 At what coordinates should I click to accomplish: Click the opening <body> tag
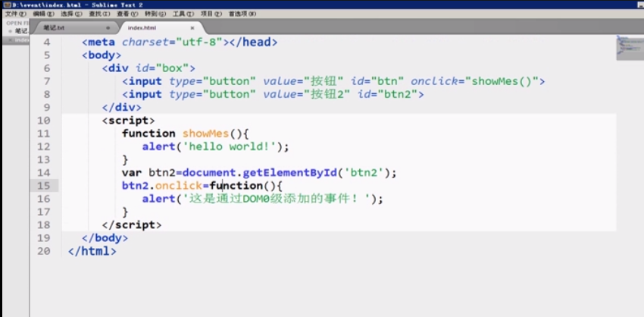102,55
